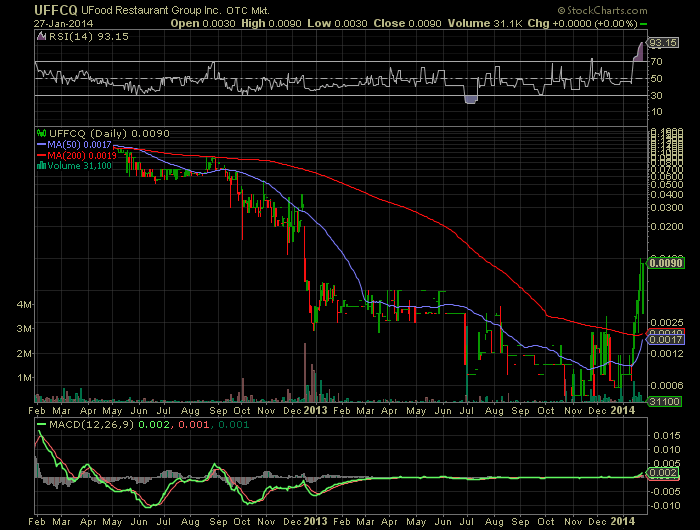Click the candlestick icon beside UFFCQ (Daily)
This screenshot has width=700, height=530.
tap(42, 133)
